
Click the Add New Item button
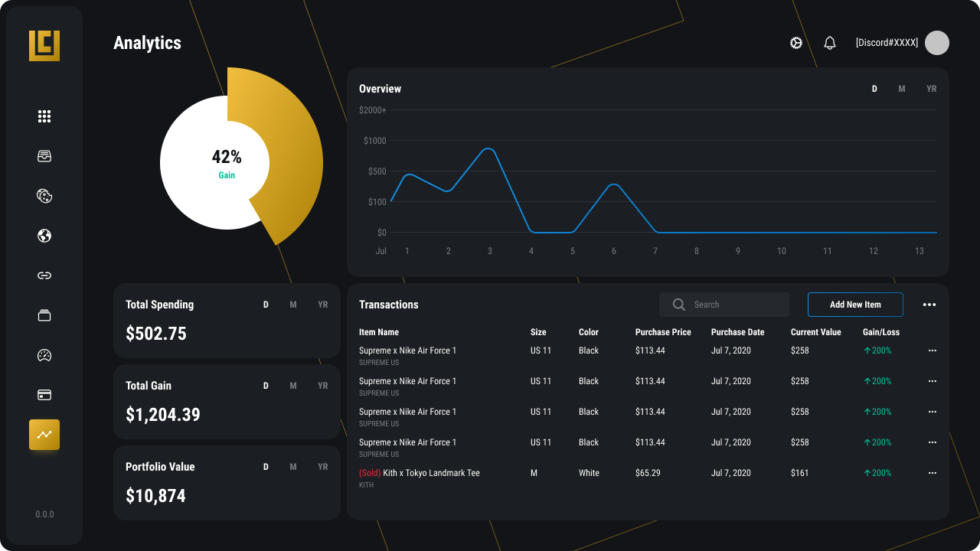855,305
